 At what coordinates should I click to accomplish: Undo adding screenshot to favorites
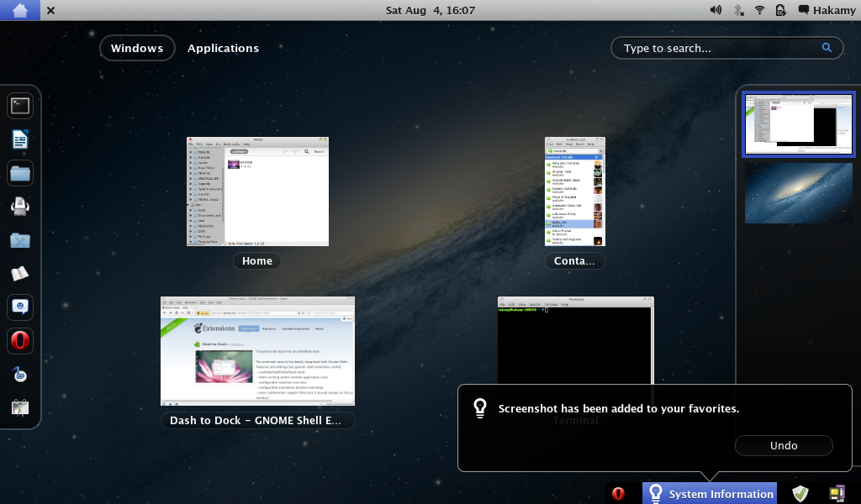(x=784, y=445)
